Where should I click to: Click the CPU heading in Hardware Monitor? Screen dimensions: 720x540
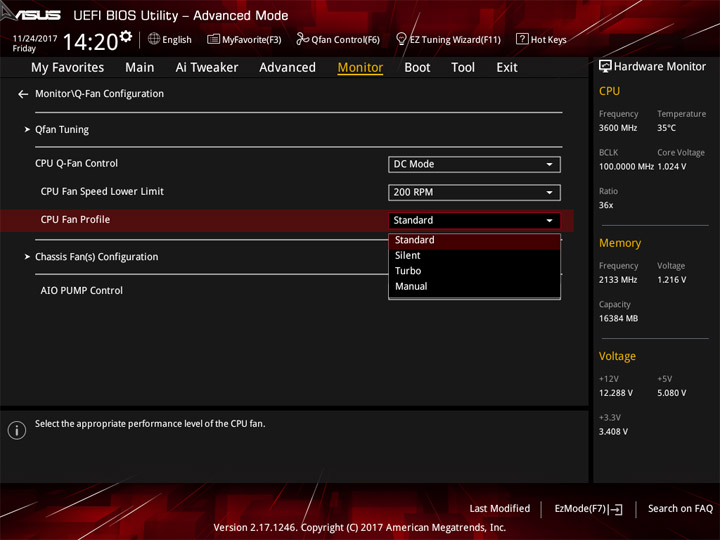point(609,91)
